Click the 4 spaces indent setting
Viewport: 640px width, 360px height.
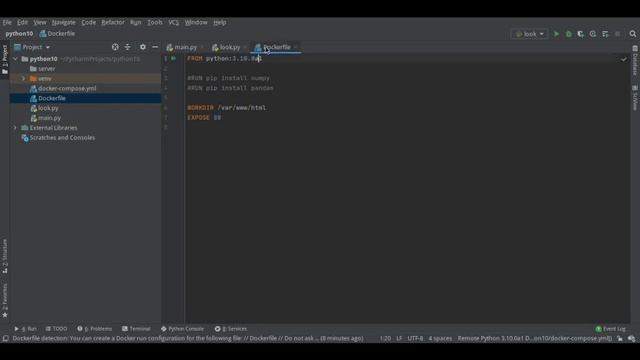click(440, 338)
